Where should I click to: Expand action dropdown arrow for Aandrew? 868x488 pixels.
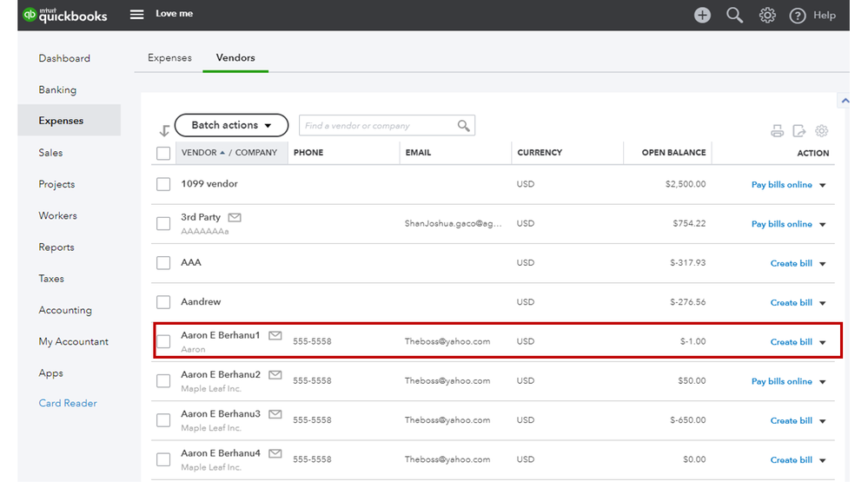coord(823,303)
